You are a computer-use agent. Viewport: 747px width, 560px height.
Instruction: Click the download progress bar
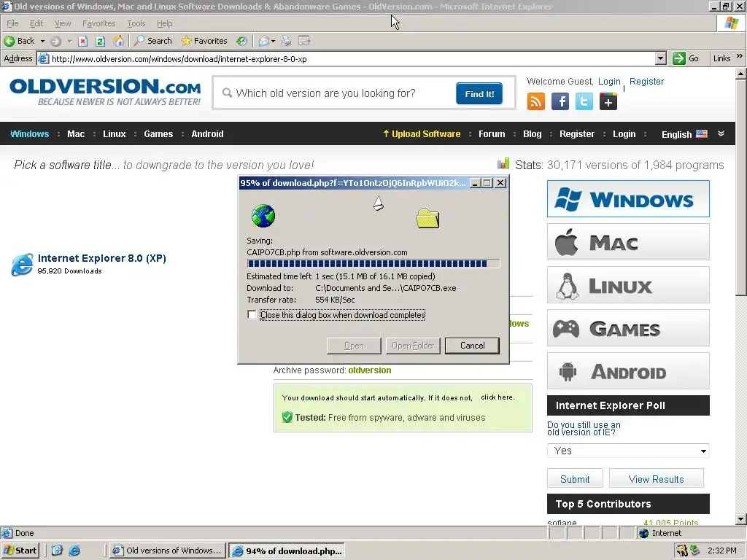point(373,263)
